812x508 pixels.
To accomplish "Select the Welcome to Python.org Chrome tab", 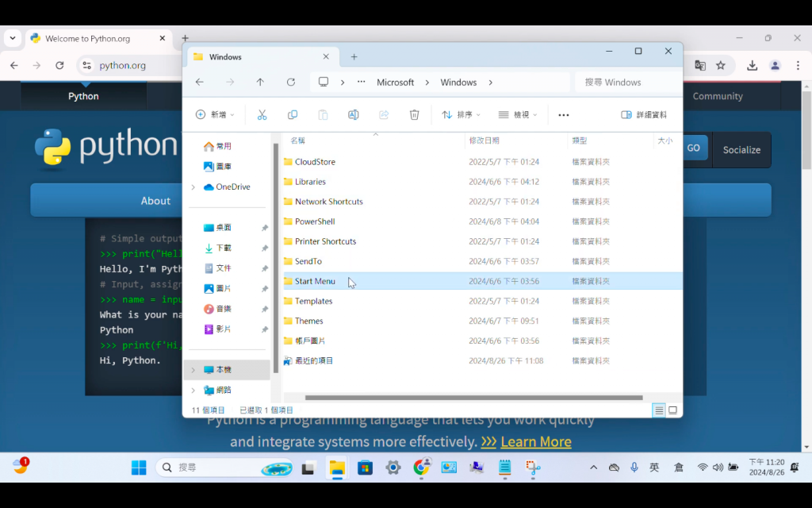I will click(98, 38).
